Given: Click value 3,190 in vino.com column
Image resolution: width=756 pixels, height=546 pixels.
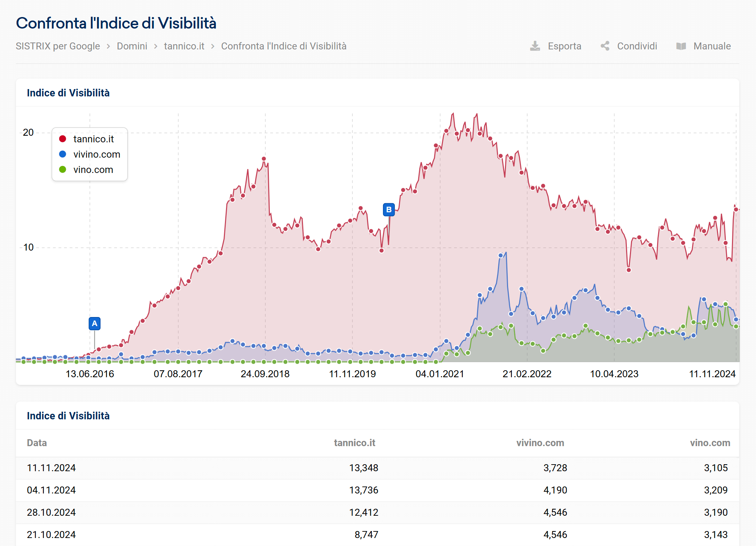Looking at the screenshot, I should tap(716, 512).
